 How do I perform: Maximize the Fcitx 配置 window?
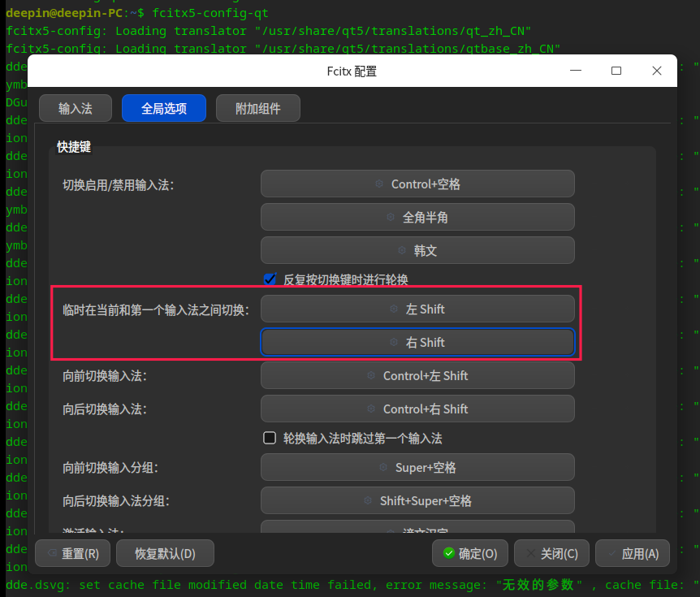(616, 71)
